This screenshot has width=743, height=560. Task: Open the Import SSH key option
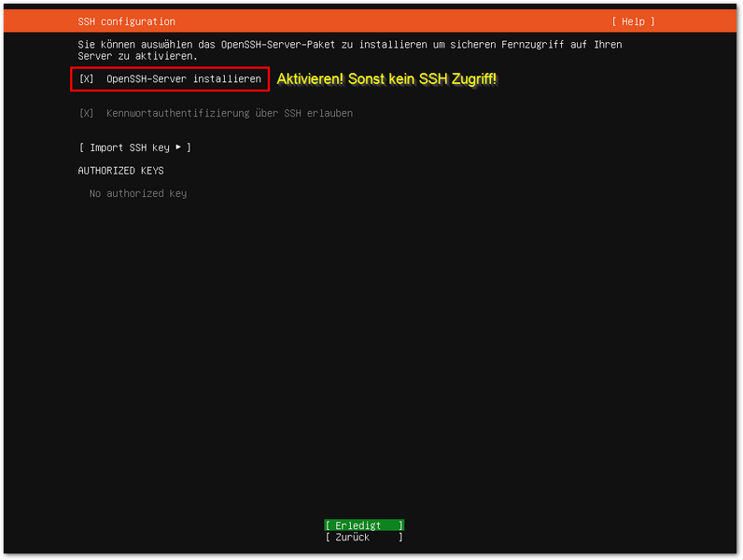tap(135, 147)
